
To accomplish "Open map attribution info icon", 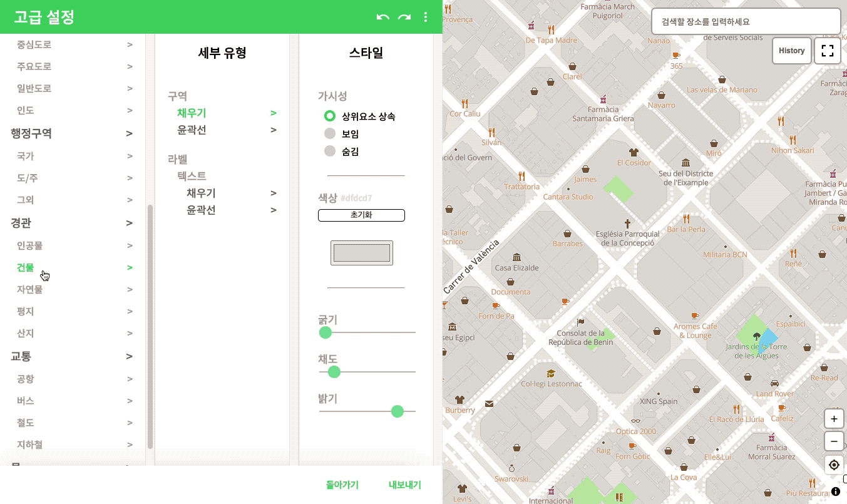I will pyautogui.click(x=836, y=491).
